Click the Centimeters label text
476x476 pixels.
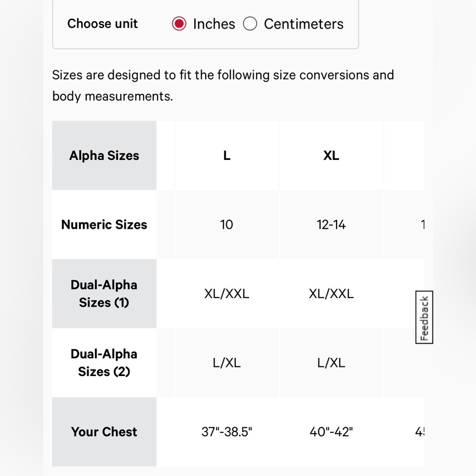click(x=304, y=24)
